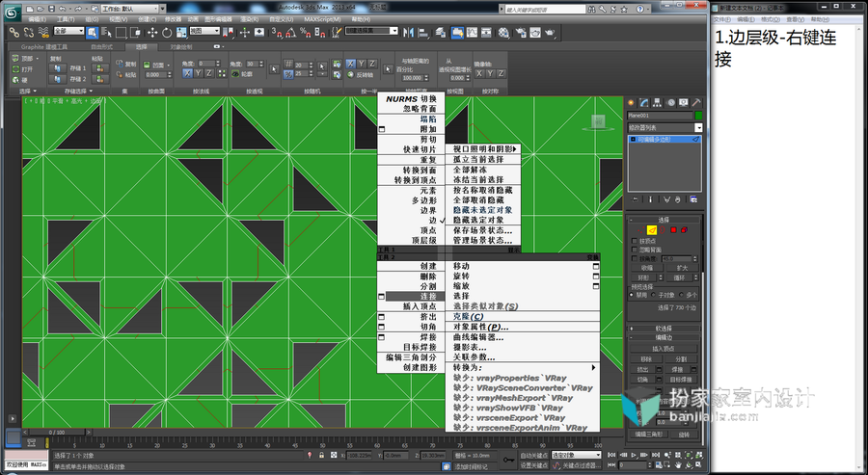Click the key icon on the bottom bar

pos(508,460)
